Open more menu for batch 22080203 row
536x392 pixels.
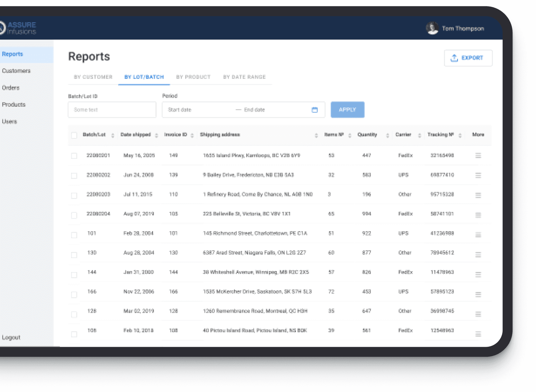478,195
